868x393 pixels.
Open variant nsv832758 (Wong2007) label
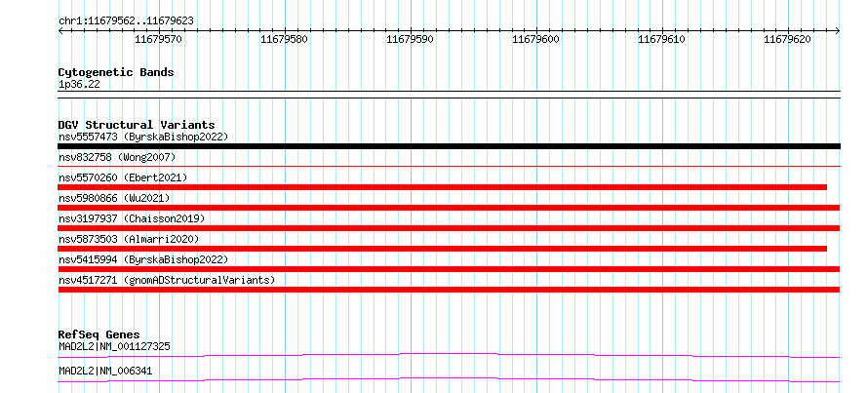(x=117, y=157)
